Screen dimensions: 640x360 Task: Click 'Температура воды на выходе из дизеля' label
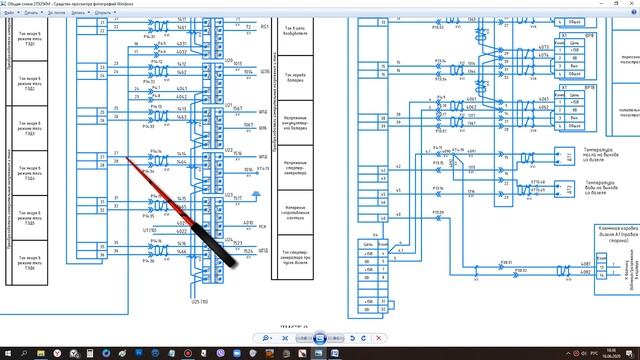tap(601, 188)
